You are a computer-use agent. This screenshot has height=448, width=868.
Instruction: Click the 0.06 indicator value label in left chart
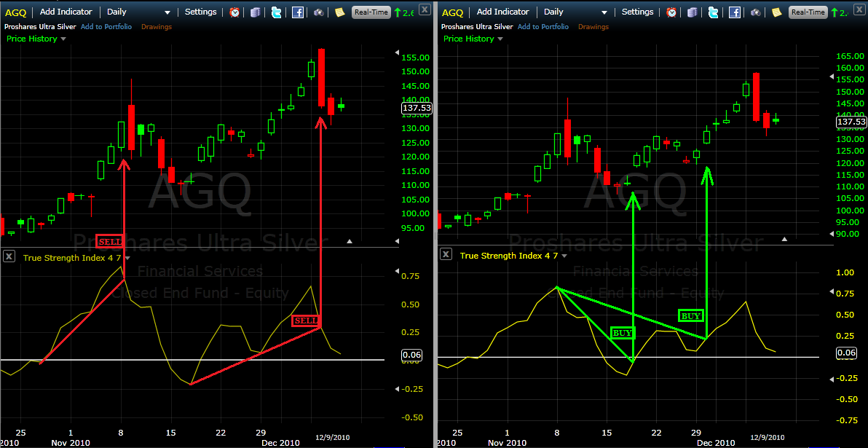point(412,355)
